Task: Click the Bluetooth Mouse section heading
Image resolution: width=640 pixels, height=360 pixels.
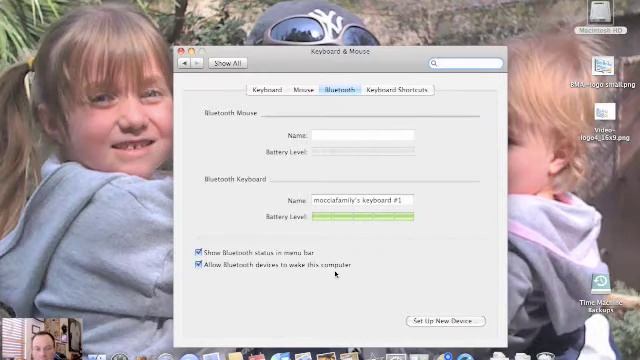Action: coord(231,113)
